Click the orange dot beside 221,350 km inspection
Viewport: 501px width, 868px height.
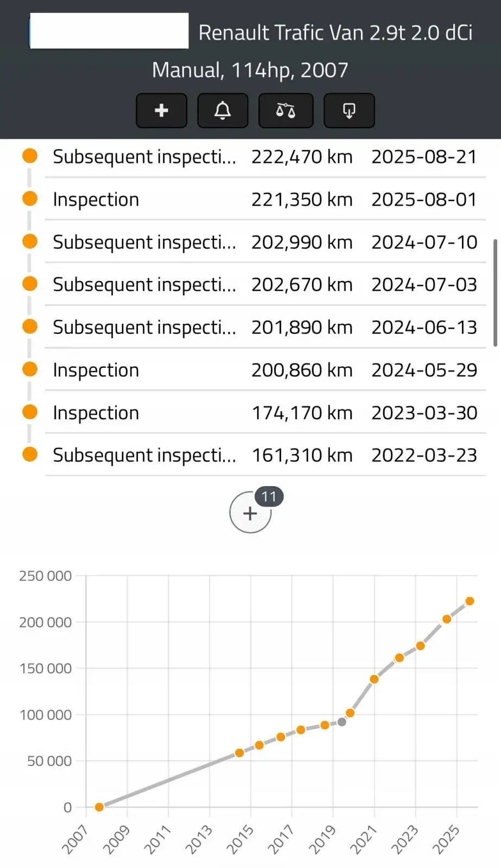pyautogui.click(x=30, y=199)
